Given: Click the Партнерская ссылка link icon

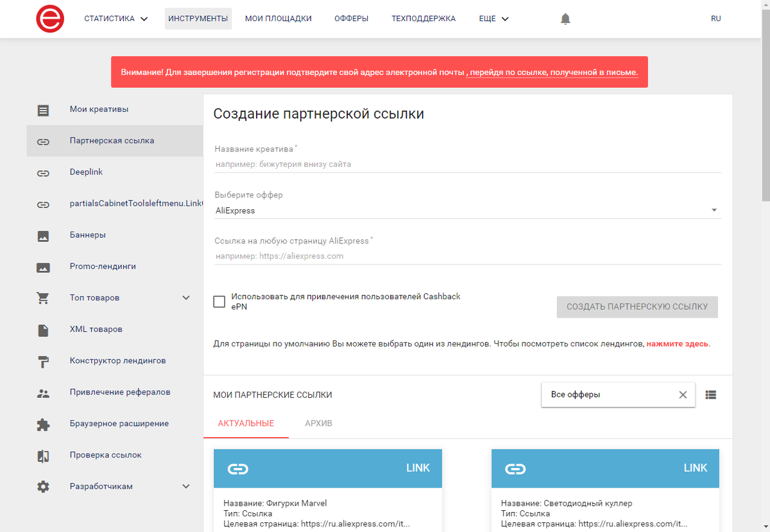Looking at the screenshot, I should [x=43, y=141].
